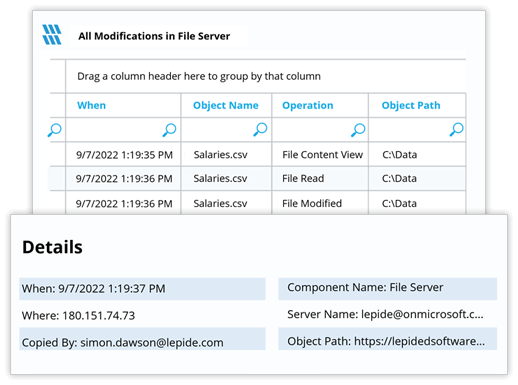The height and width of the screenshot is (385, 518).
Task: Select the '9/7/2022 1:19:35 PM' cell
Action: pyautogui.click(x=124, y=155)
